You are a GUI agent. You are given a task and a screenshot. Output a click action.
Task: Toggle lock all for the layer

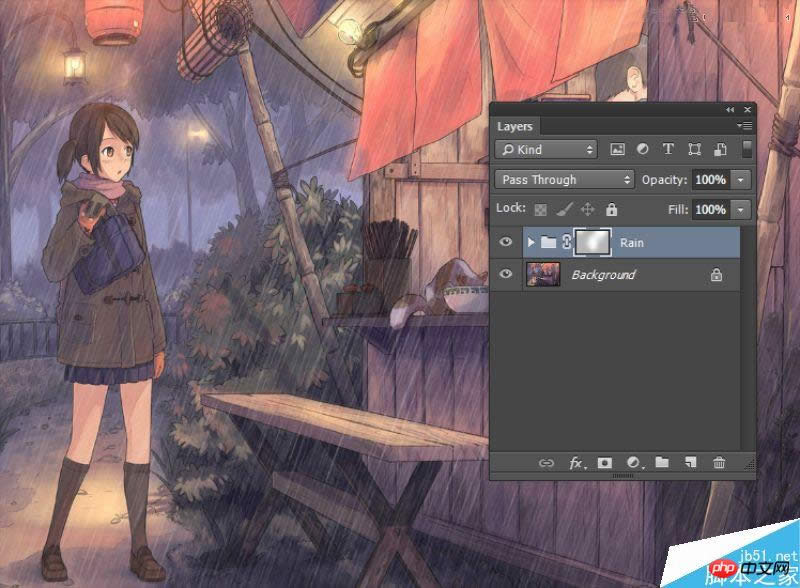[x=611, y=210]
